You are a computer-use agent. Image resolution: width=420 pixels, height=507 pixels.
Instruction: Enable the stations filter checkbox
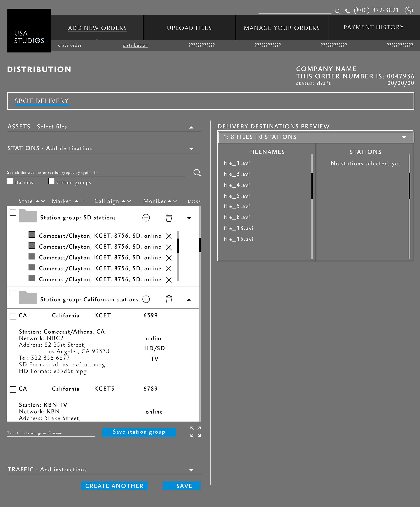click(x=10, y=181)
